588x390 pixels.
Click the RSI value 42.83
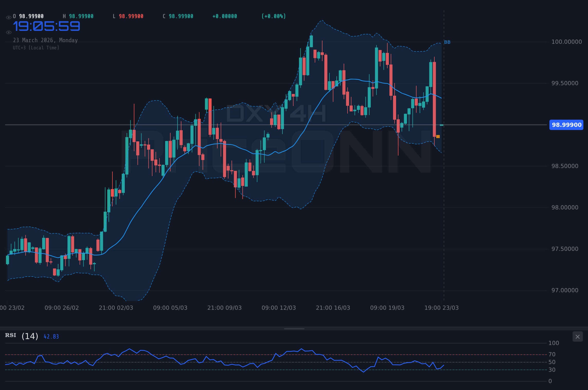51,336
